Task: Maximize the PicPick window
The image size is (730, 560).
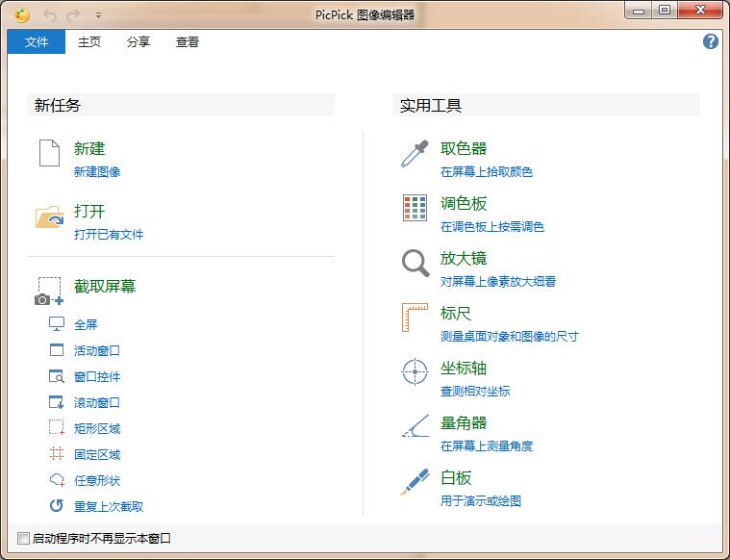Action: [665, 11]
